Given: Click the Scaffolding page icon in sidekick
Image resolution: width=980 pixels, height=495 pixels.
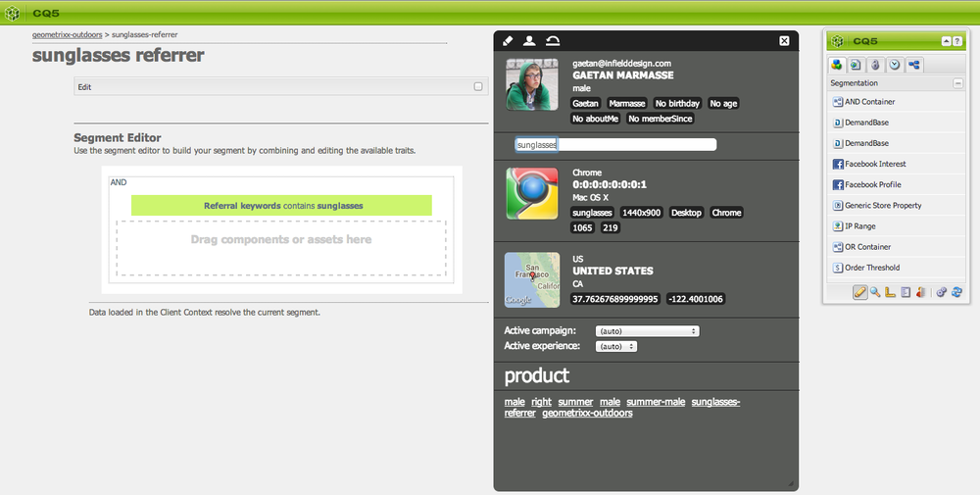Looking at the screenshot, I should 906,292.
